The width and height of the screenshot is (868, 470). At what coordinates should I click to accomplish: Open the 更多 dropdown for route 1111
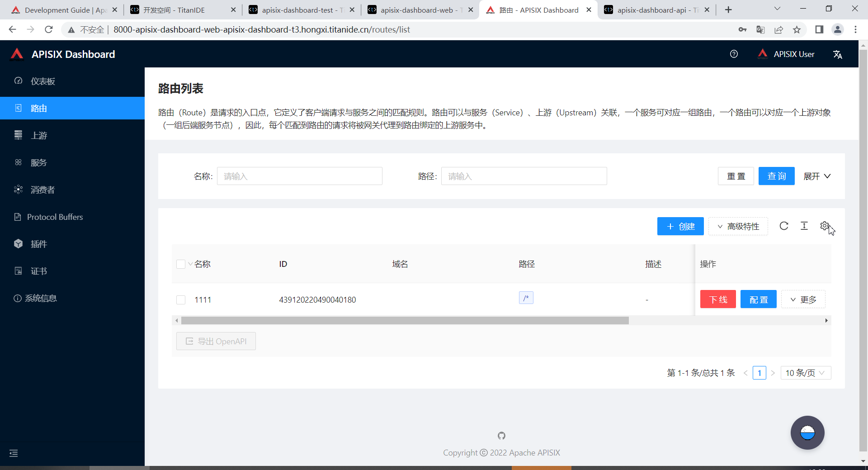click(x=803, y=299)
